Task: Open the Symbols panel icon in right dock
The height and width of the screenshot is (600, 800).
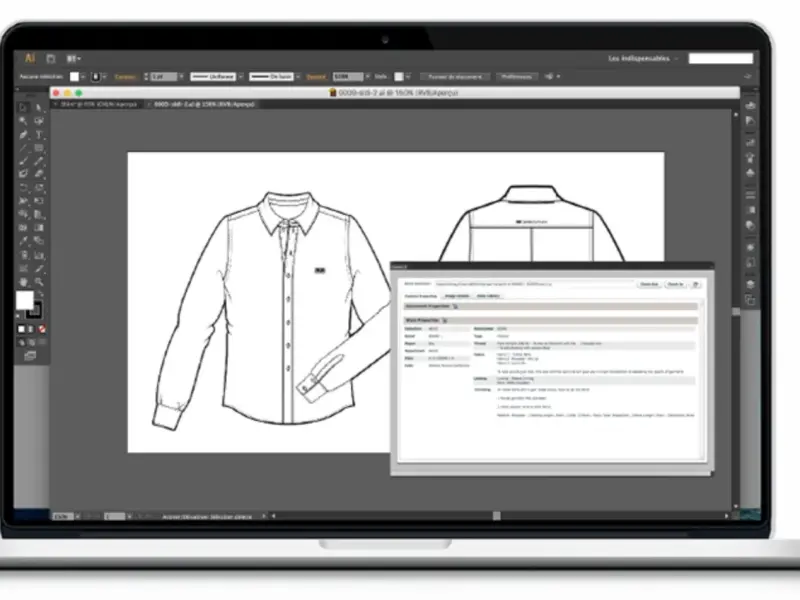Action: (750, 173)
